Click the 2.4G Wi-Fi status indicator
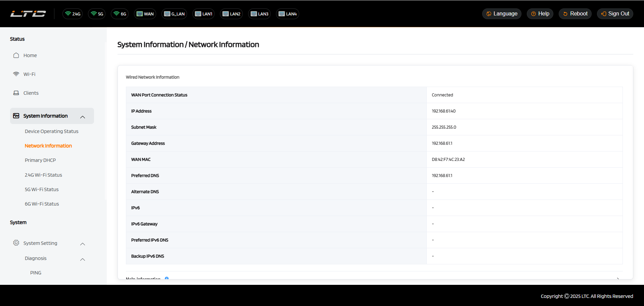The width and height of the screenshot is (644, 306). 73,14
